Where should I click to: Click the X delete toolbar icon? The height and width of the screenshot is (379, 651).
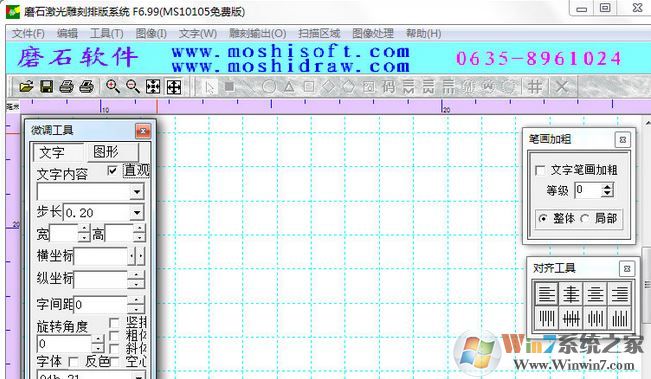tap(562, 87)
